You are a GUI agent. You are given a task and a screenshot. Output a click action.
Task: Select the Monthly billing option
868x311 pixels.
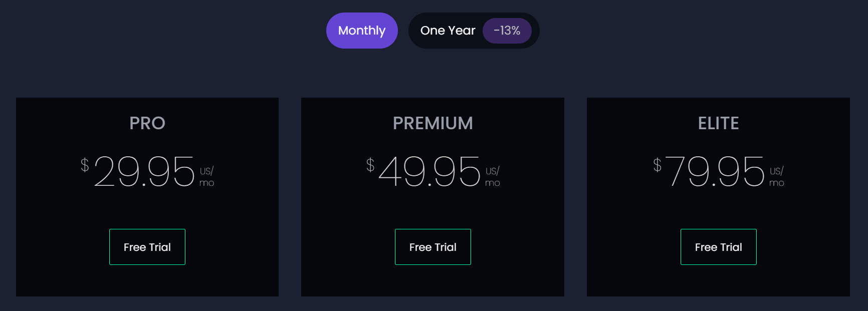tap(362, 31)
